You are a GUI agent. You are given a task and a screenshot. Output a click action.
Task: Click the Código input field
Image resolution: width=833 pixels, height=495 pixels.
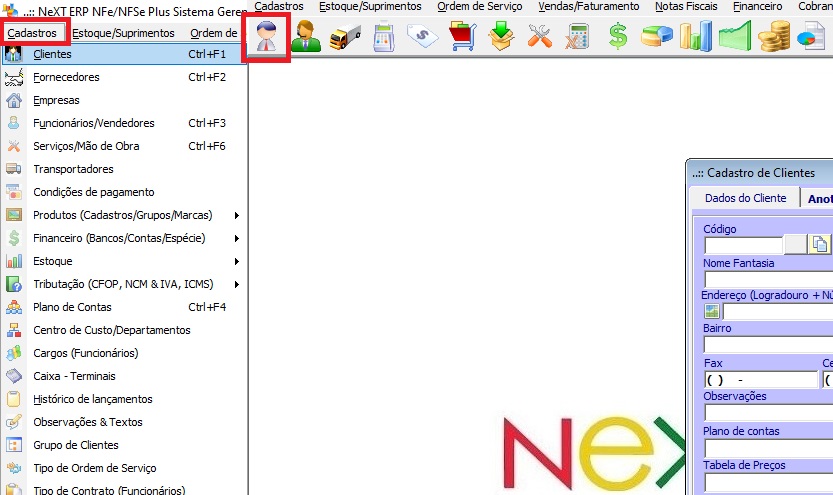click(x=743, y=245)
